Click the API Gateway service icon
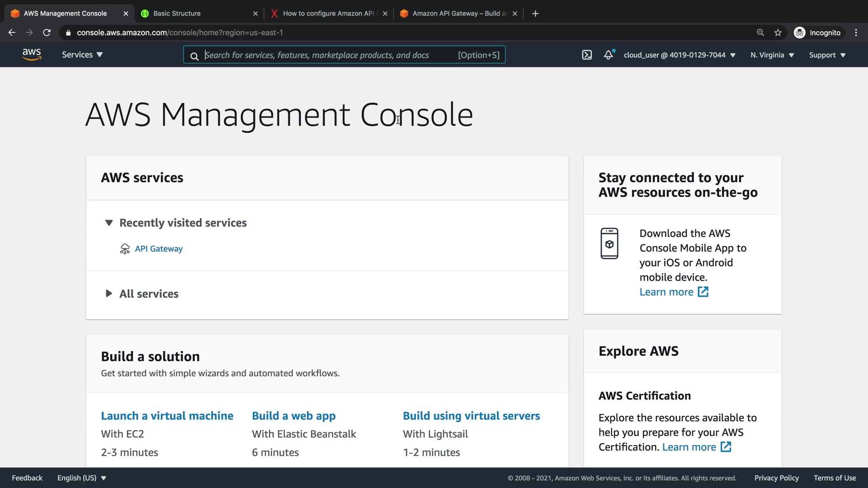Image resolution: width=868 pixels, height=488 pixels. pos(125,249)
